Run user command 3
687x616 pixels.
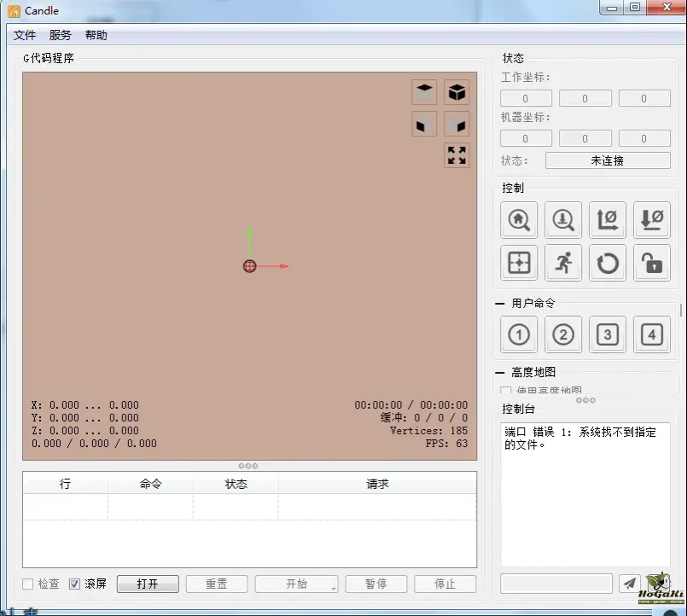608,334
